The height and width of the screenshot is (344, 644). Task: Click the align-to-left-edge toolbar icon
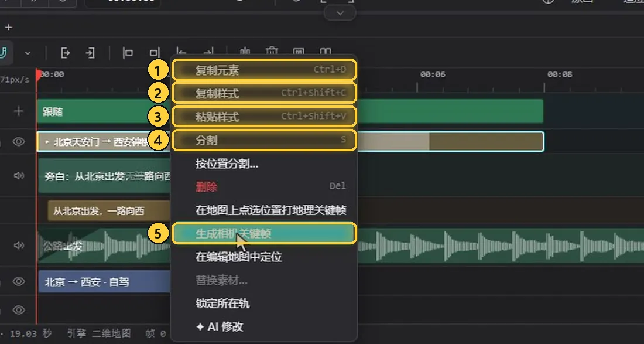(x=128, y=53)
